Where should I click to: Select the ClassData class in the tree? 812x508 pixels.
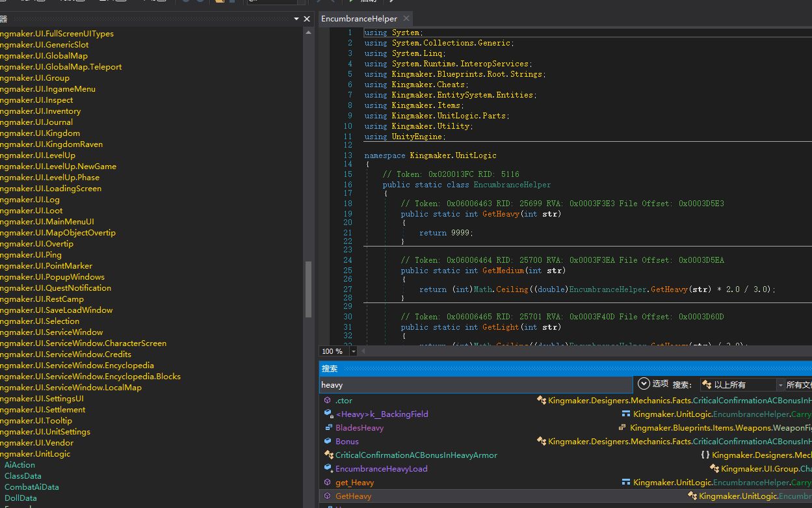point(23,476)
